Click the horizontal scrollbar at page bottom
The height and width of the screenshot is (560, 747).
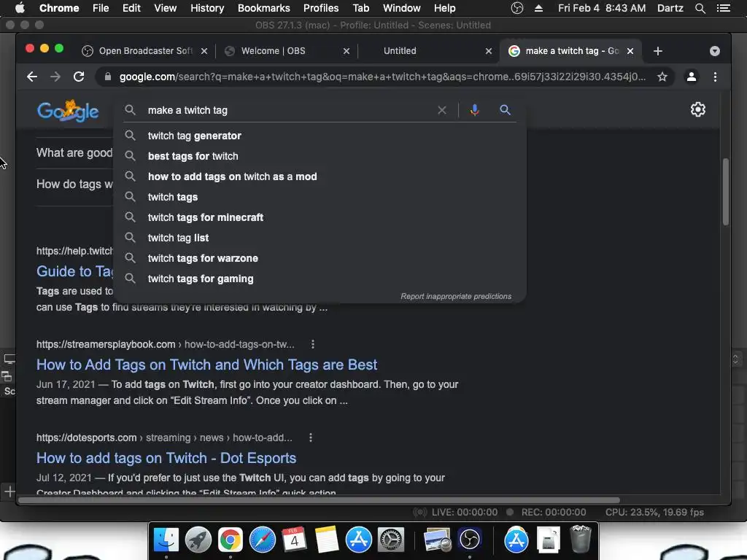coord(320,500)
